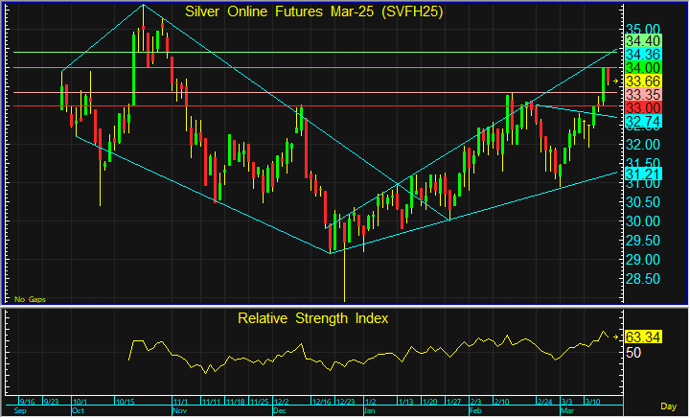The height and width of the screenshot is (418, 690).
Task: Click the yellow 33.66 last price label
Action: [641, 80]
